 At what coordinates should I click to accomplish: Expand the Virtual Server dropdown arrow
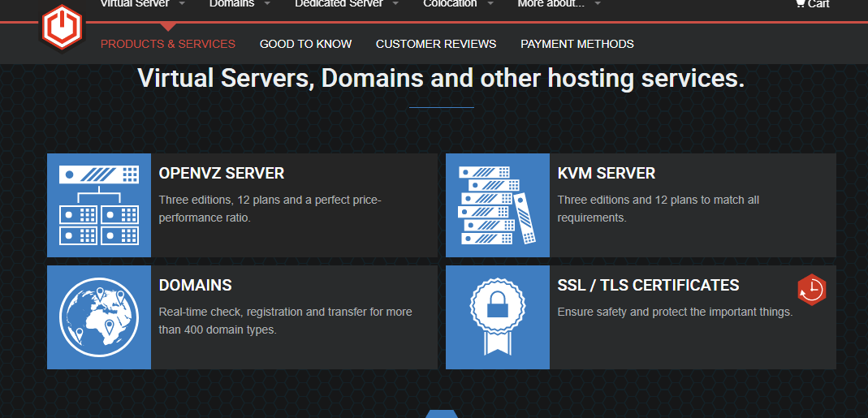(183, 3)
